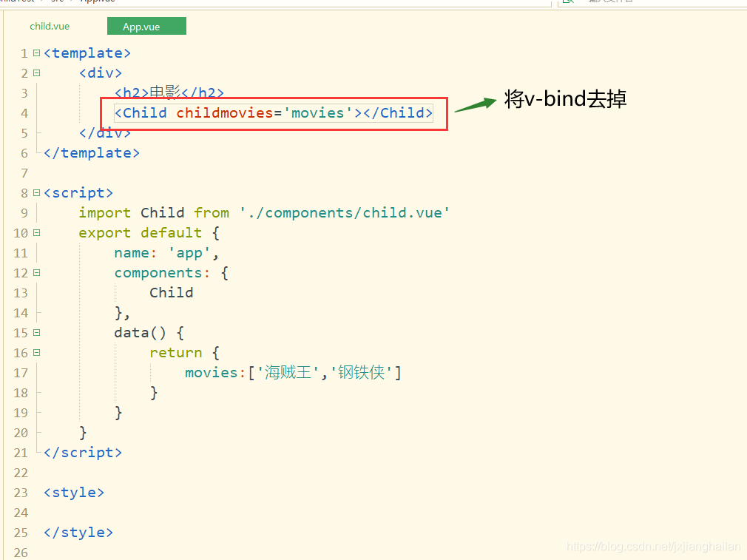Collapse the template block on line 1
This screenshot has width=747, height=560.
37,53
